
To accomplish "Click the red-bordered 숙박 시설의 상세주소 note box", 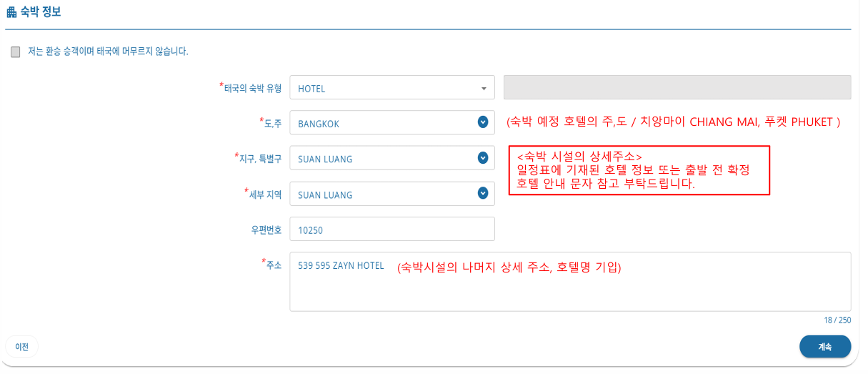I will 639,170.
